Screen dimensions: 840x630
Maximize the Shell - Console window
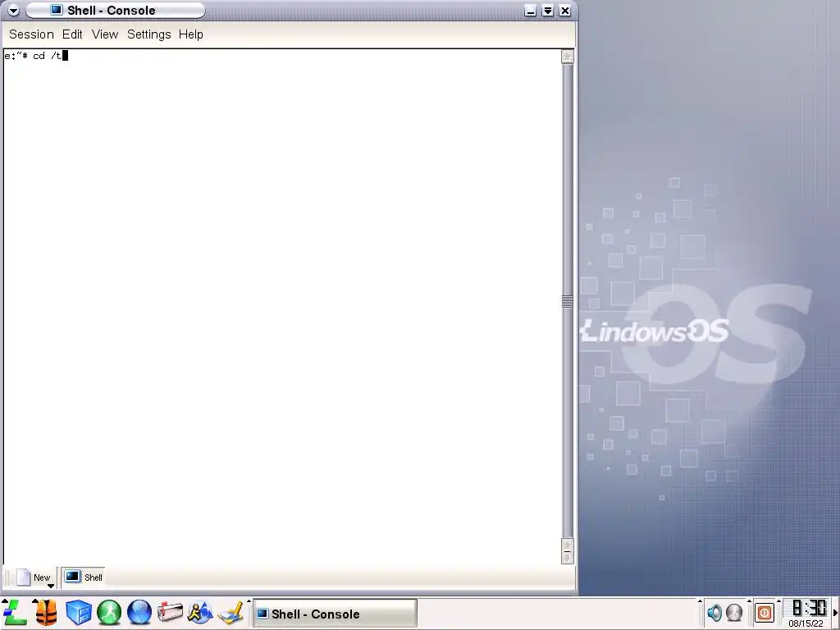pos(547,11)
